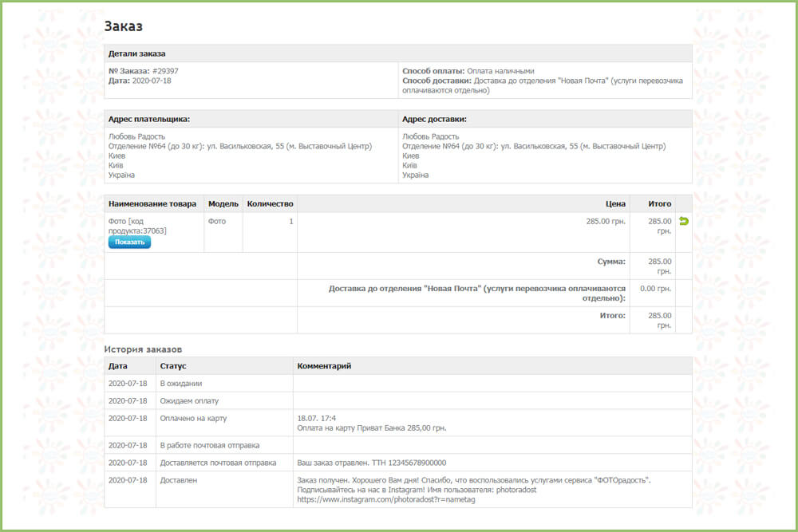Viewport: 798px width, 532px height.
Task: Click the Наименование товара column header
Action: coord(152,203)
